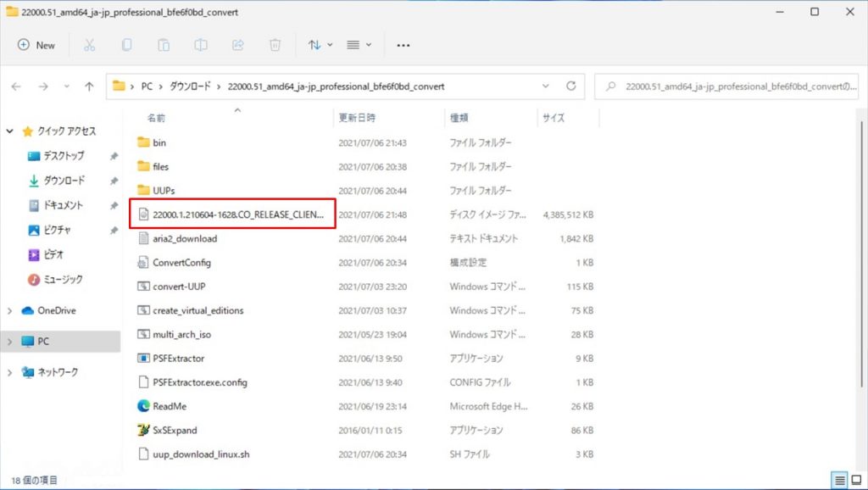Click the Refresh icon
Screen dimensions: 868x490
point(570,86)
